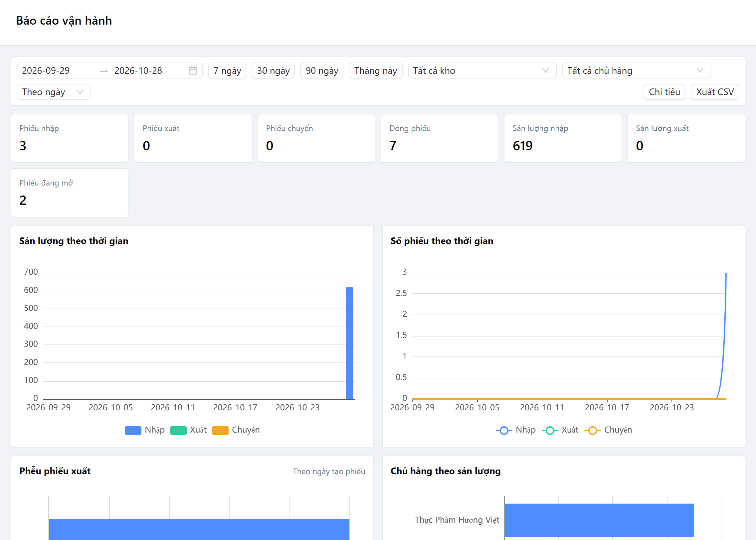Click the Chủ hàng theo sản lượng heading
Viewport: 756px width, 540px height.
tap(446, 471)
